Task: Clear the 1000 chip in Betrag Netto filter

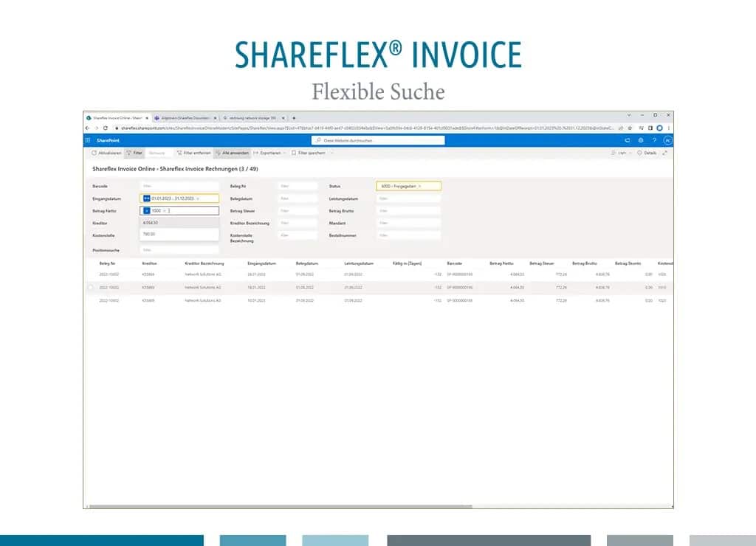Action: pos(165,210)
